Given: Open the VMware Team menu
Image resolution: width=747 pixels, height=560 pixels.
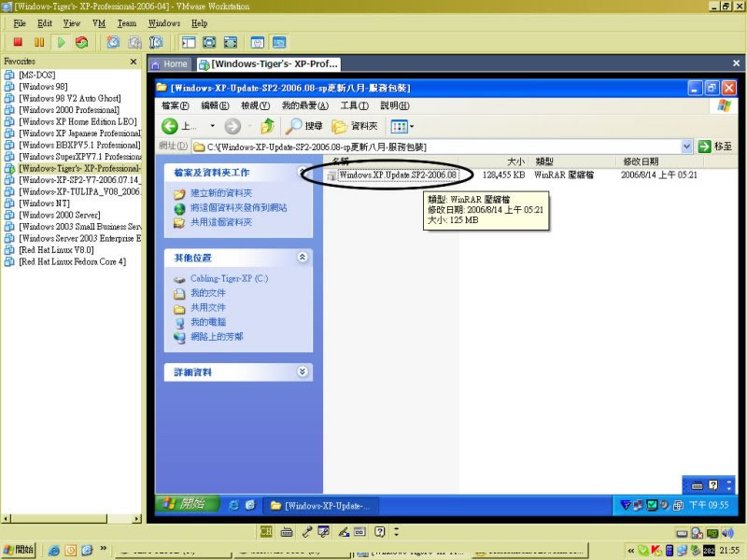Looking at the screenshot, I should 127,23.
